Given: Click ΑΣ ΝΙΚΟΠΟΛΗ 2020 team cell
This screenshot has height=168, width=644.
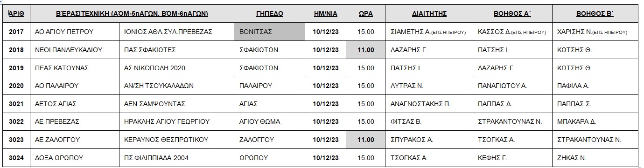Looking at the screenshot, I should [x=176, y=68].
